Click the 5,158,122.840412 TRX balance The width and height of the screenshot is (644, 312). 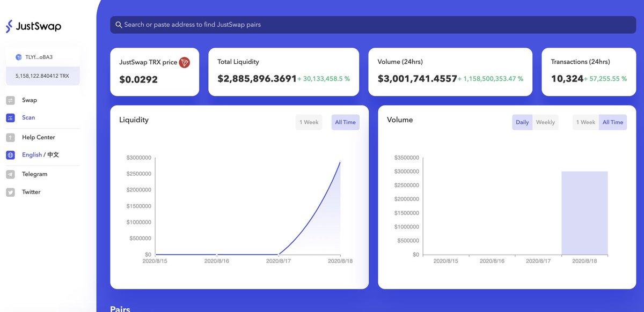pos(42,76)
